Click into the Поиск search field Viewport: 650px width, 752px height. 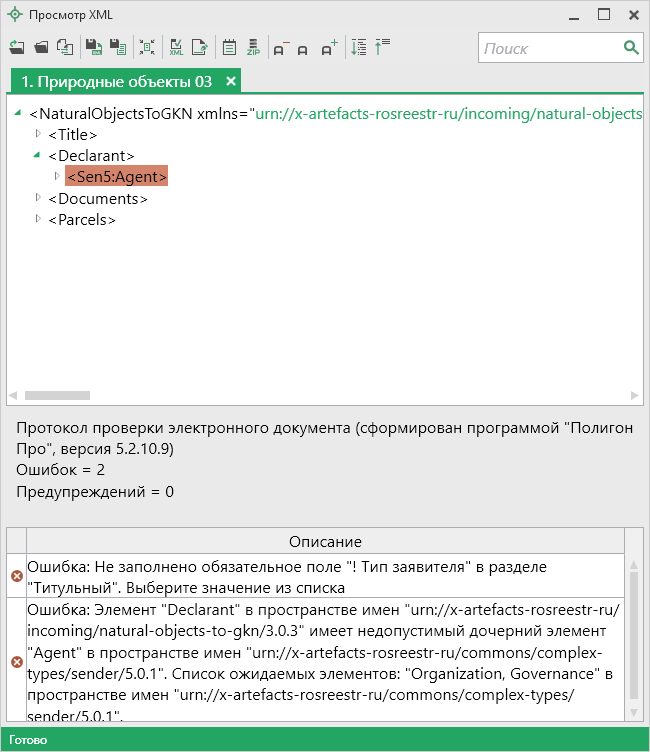pos(548,48)
